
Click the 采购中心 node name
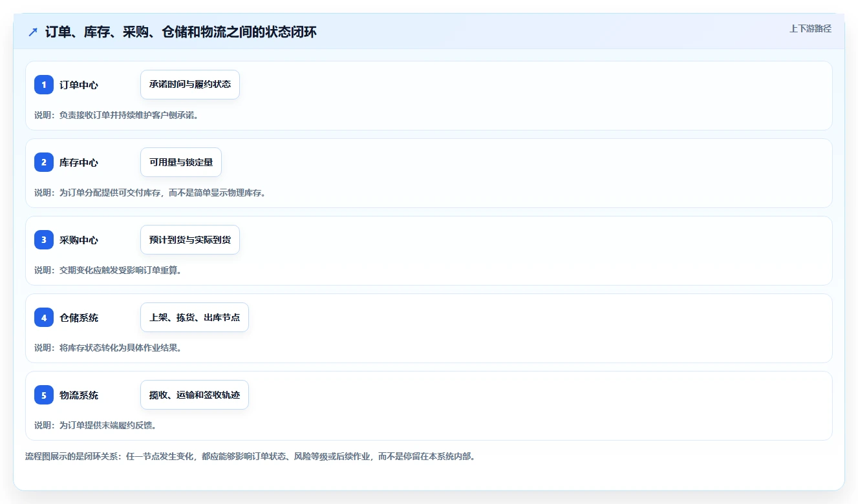coord(79,240)
